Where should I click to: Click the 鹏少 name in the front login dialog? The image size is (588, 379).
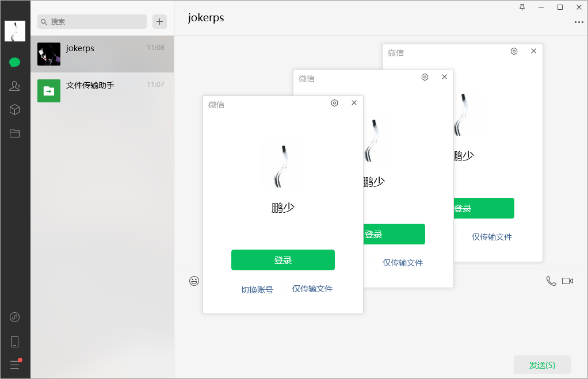(x=282, y=207)
